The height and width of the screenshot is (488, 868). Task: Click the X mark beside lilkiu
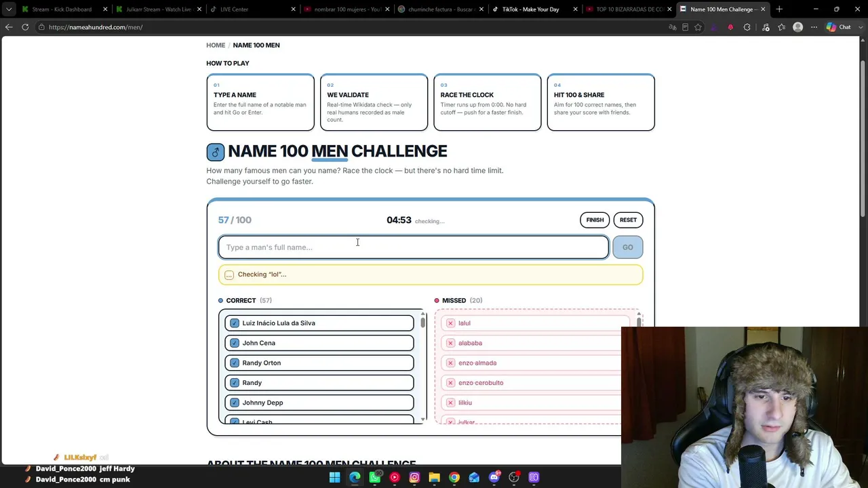coord(450,403)
